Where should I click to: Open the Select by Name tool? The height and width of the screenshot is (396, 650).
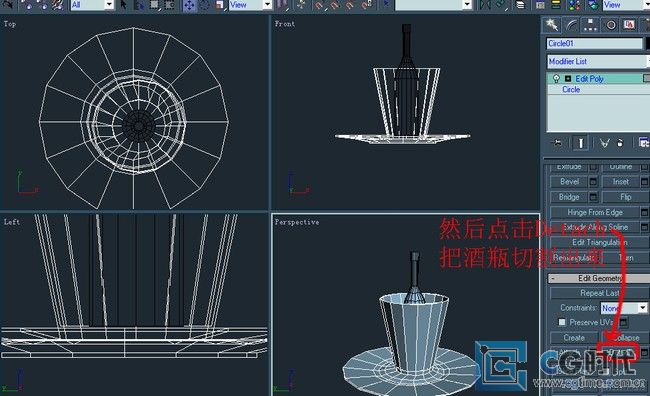click(x=140, y=5)
